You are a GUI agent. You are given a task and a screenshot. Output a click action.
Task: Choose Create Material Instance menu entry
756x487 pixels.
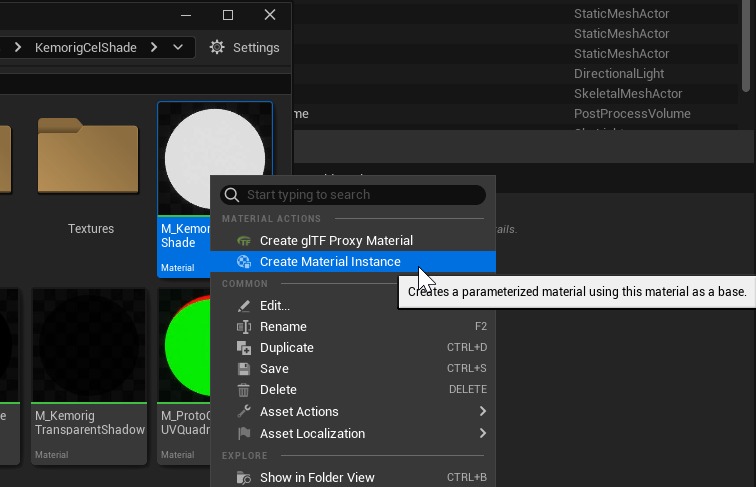click(330, 262)
